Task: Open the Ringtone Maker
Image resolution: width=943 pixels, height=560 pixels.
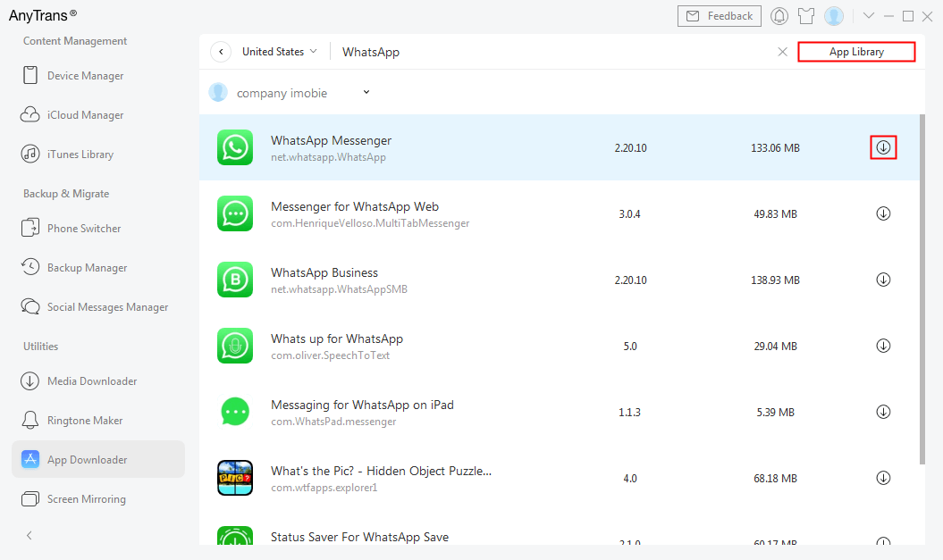Action: click(x=83, y=420)
